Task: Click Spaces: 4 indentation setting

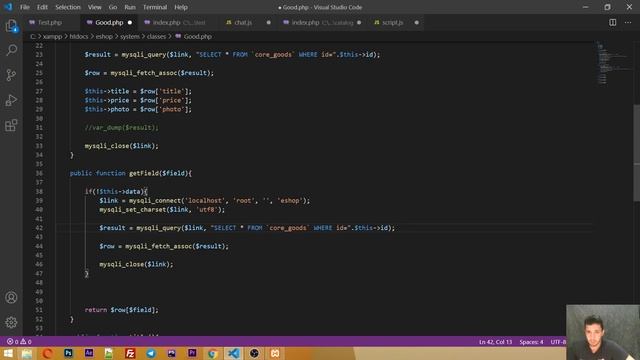Action: click(x=531, y=342)
